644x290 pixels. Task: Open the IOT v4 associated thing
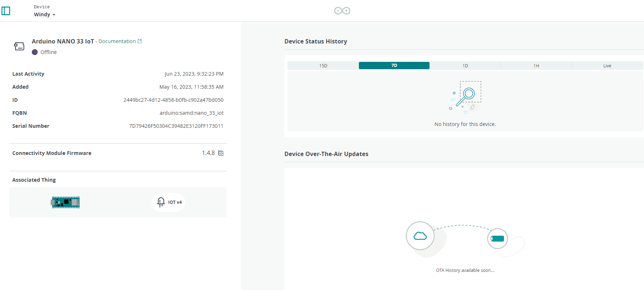pos(169,202)
